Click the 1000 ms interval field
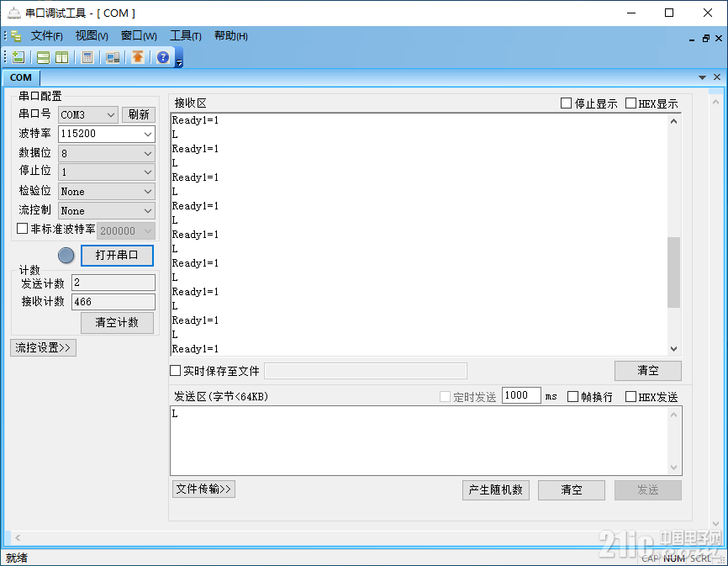This screenshot has width=728, height=566. pos(521,395)
